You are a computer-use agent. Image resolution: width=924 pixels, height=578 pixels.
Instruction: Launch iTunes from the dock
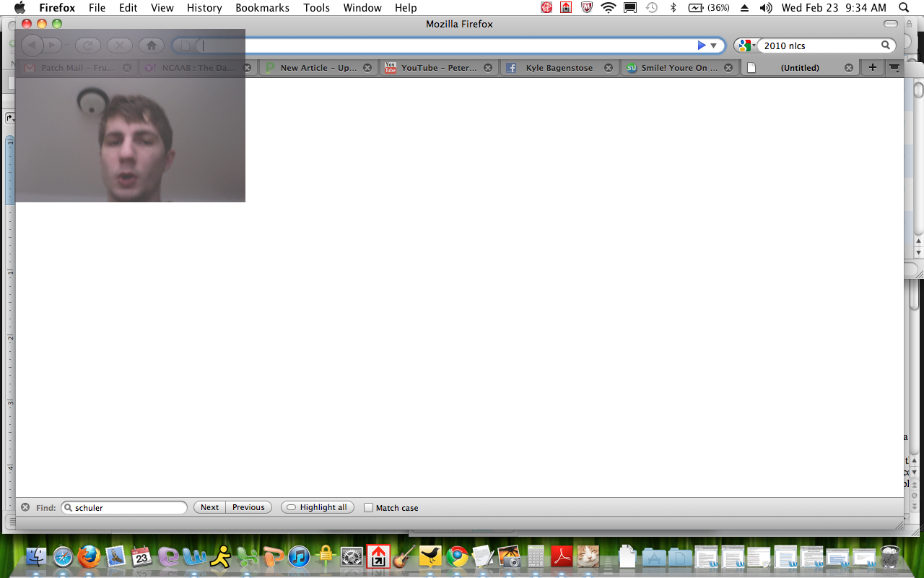point(299,557)
